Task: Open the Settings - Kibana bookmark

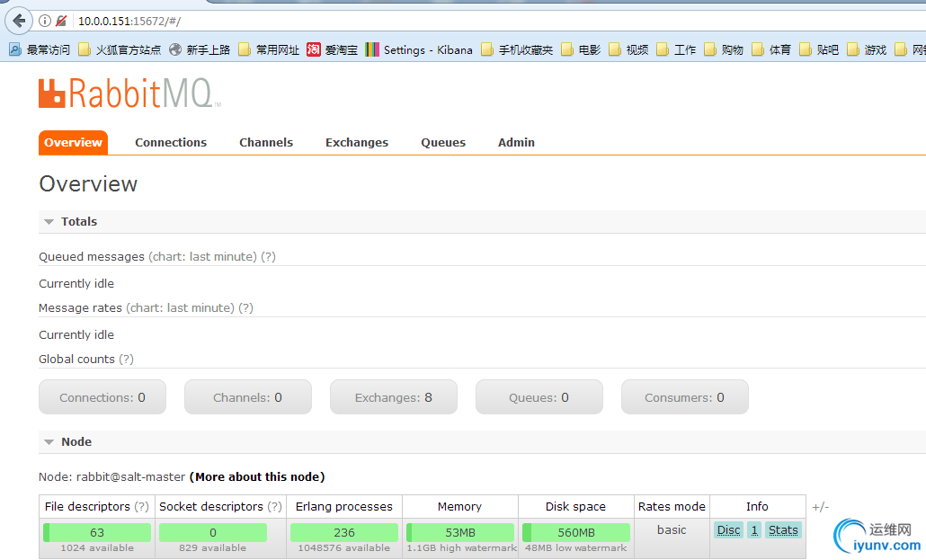Action: [x=419, y=49]
